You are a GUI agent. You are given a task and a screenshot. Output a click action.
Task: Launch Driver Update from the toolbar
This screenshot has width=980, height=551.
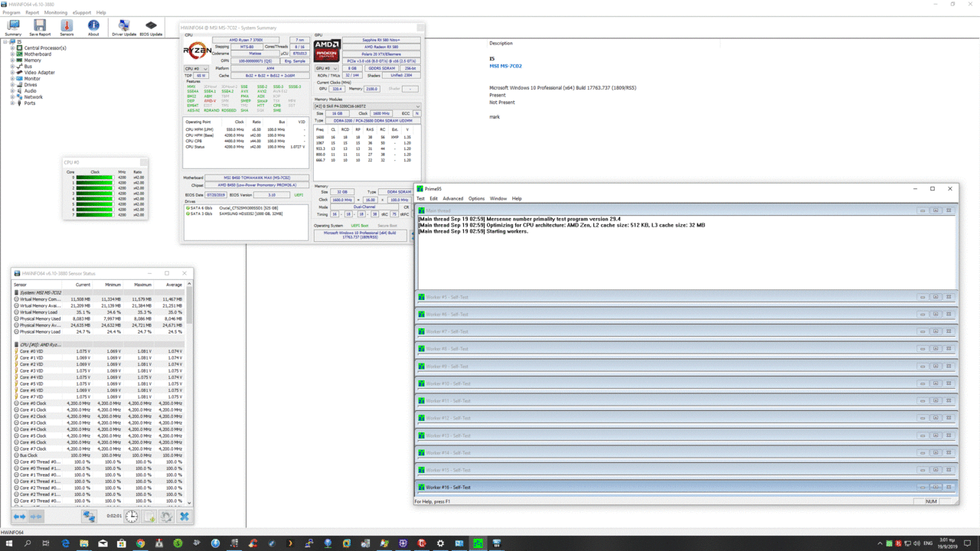click(123, 28)
